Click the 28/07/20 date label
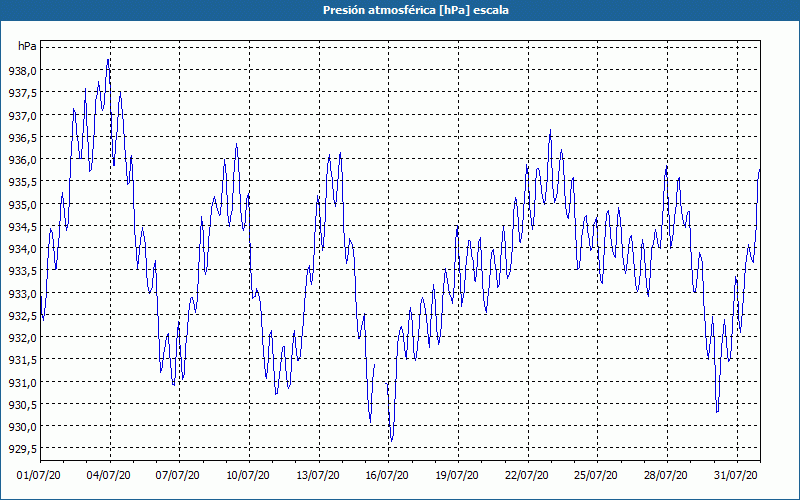Viewport: 800px width, 500px height. click(x=666, y=476)
